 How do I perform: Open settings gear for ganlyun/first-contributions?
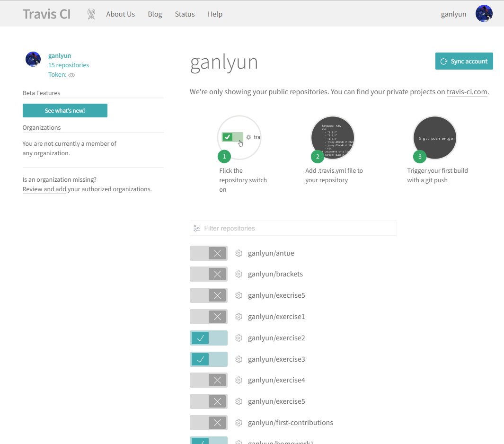click(x=239, y=423)
